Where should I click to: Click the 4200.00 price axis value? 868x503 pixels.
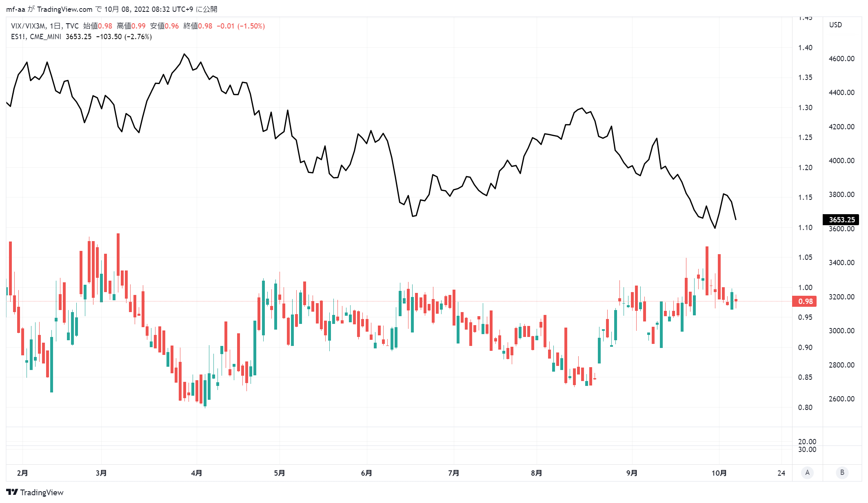click(x=841, y=127)
